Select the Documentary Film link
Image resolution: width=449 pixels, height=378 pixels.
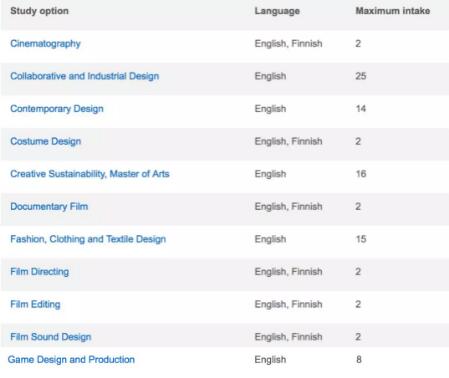pos(49,206)
